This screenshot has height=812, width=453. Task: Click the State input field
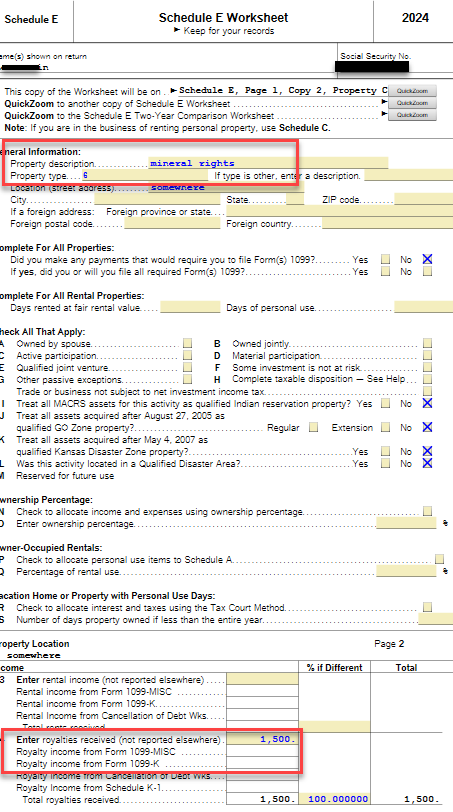tap(295, 199)
